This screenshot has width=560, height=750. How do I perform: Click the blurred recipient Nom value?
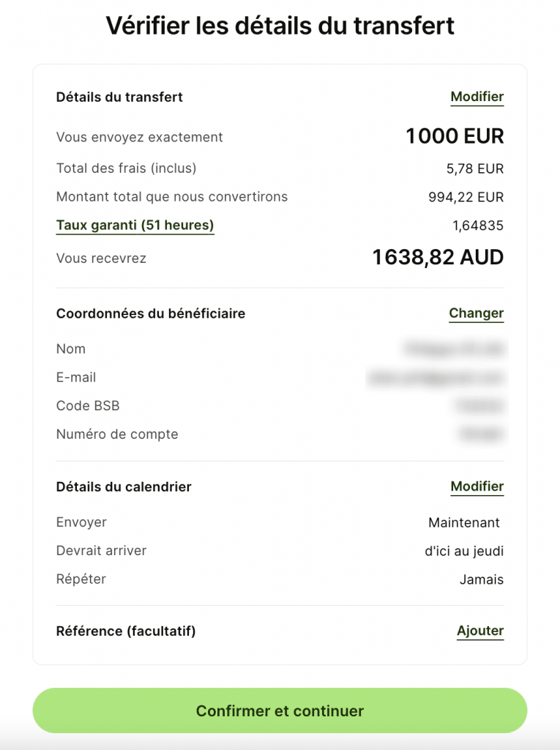point(455,349)
